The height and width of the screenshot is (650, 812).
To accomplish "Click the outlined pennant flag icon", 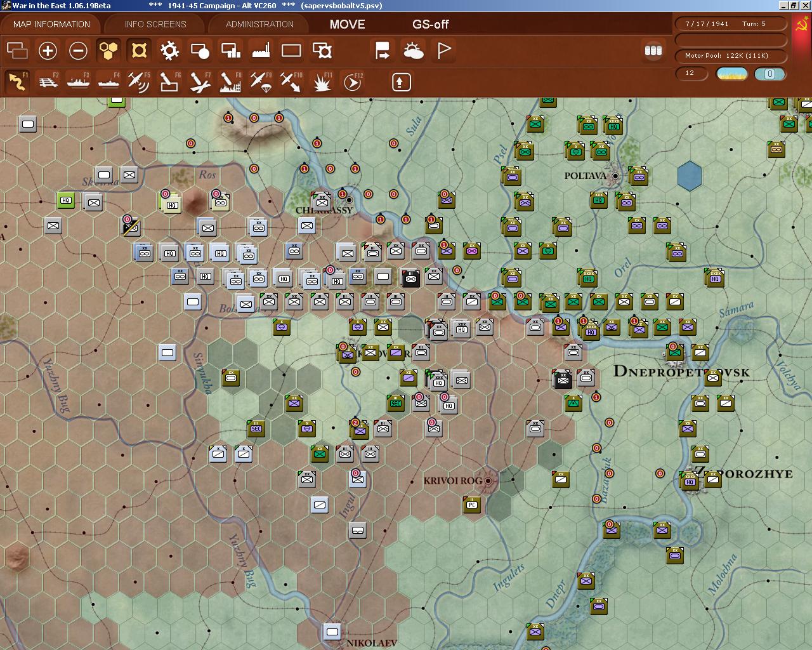I will click(x=444, y=50).
